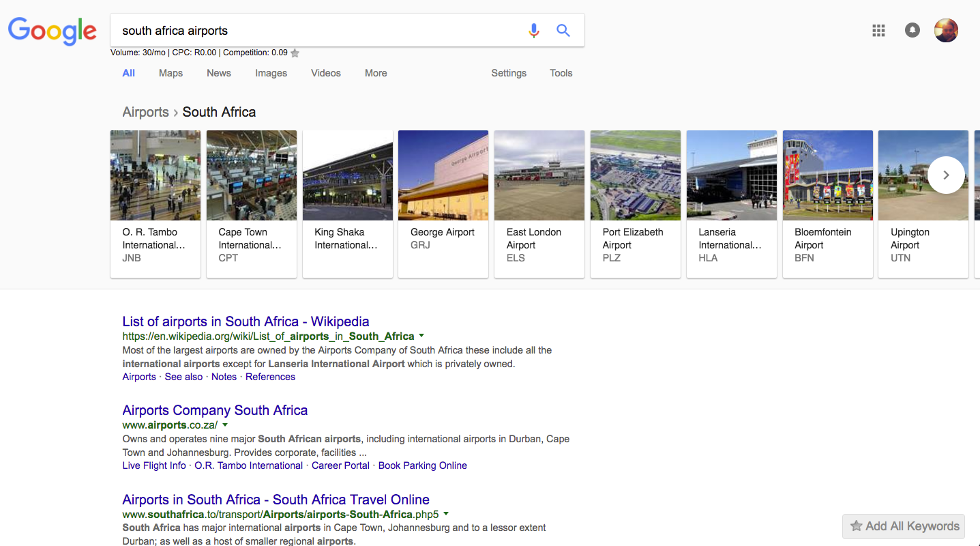
Task: Expand the Wikipedia result URL dropdown arrow
Action: 421,335
